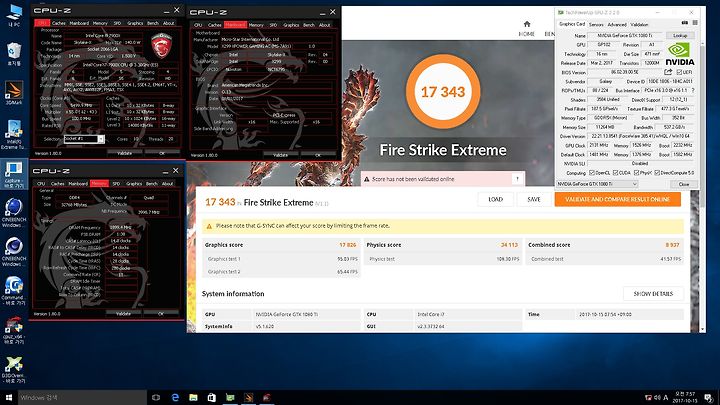This screenshot has height=405, width=720.
Task: Click the Windows Start button
Action: [x=9, y=397]
